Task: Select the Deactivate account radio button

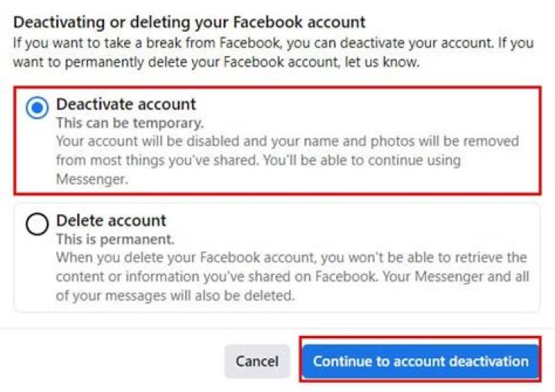Action: 36,109
